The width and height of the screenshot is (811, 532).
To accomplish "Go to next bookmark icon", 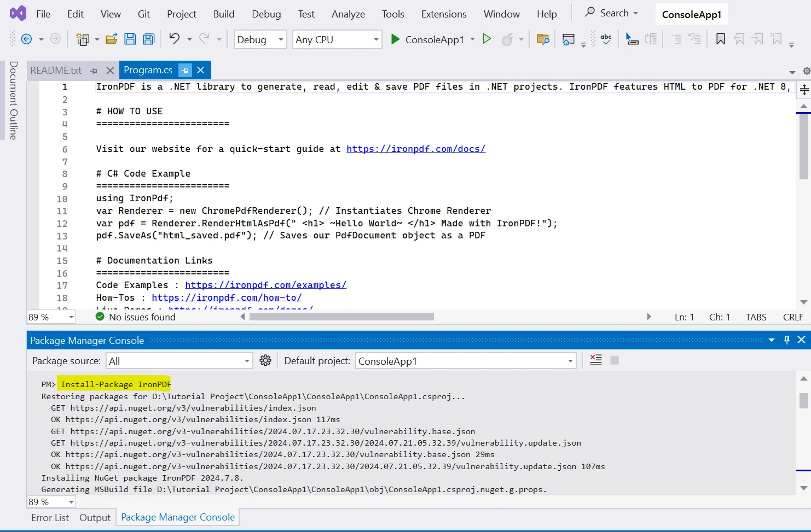I will (758, 39).
